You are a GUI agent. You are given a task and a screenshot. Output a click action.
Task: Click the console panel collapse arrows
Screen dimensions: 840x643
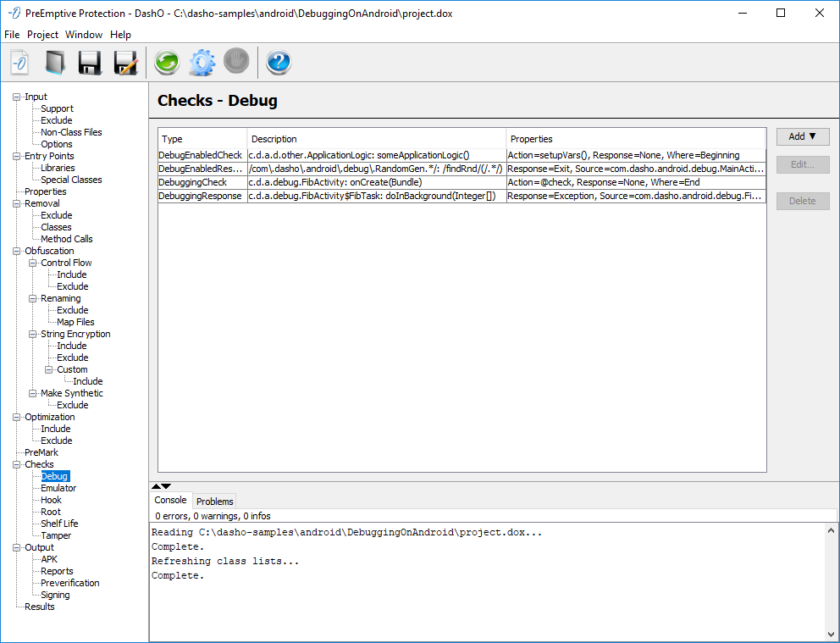(x=161, y=486)
